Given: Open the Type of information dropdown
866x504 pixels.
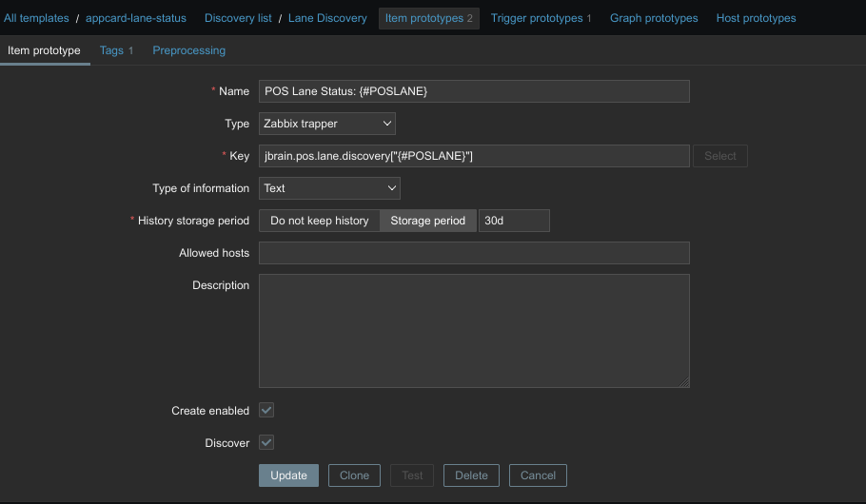Looking at the screenshot, I should pyautogui.click(x=329, y=188).
